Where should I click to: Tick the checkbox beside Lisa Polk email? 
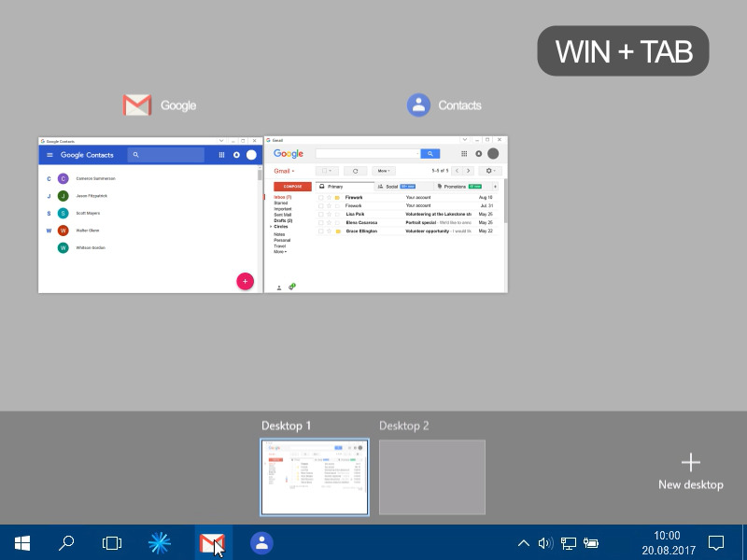[x=320, y=215]
